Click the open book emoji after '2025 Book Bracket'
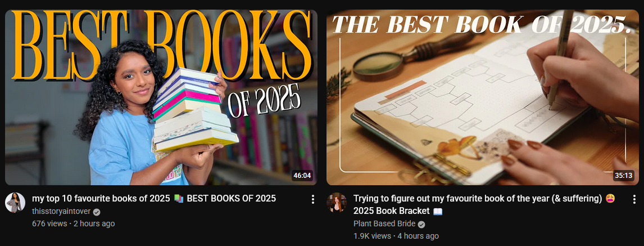The height and width of the screenshot is (246, 644). (x=438, y=212)
